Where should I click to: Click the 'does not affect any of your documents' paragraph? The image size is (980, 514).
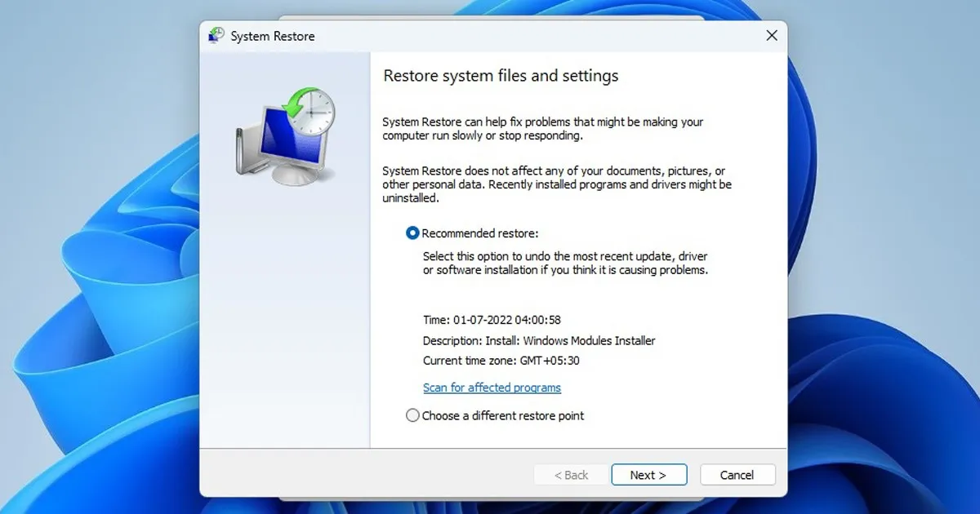[x=557, y=184]
